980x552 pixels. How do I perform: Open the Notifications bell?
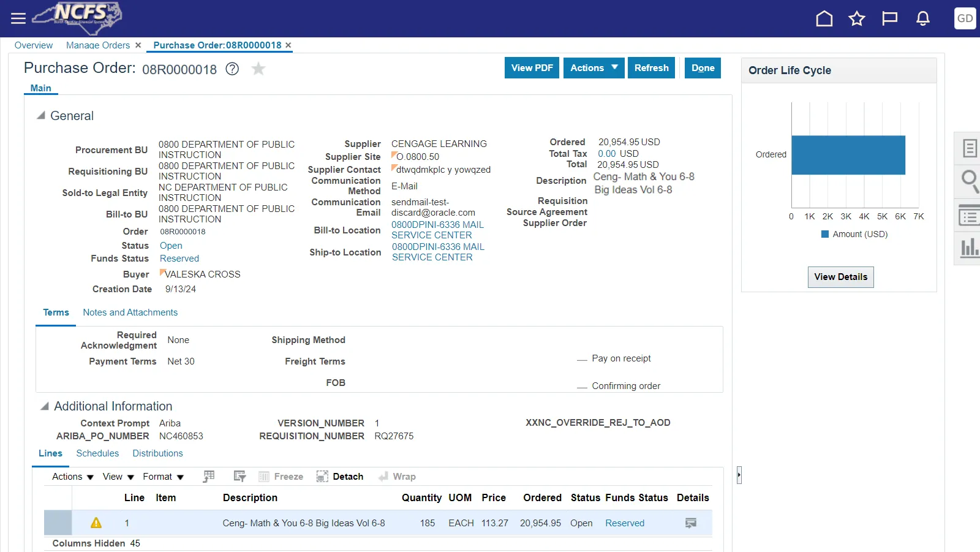pos(922,18)
